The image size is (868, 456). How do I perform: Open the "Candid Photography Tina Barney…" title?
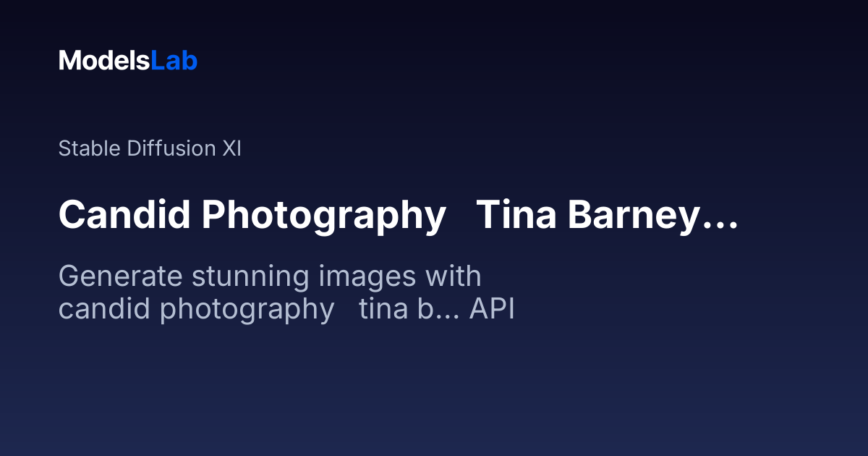pos(398,215)
